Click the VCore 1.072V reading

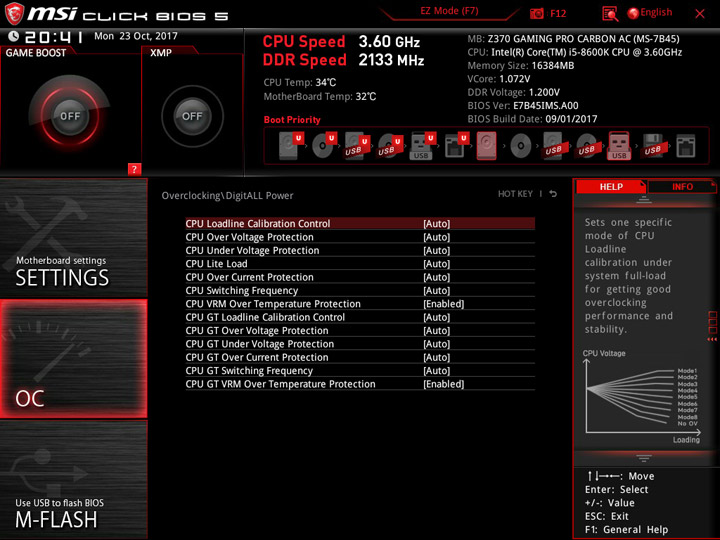[x=499, y=79]
